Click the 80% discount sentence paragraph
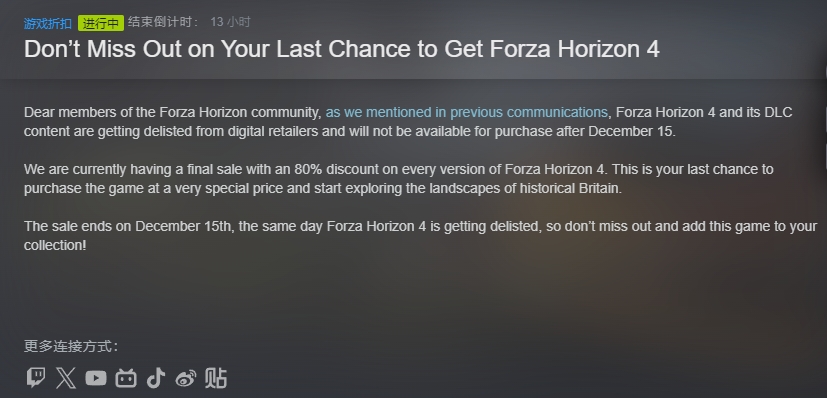Screen dimensions: 827x398 tap(399, 179)
